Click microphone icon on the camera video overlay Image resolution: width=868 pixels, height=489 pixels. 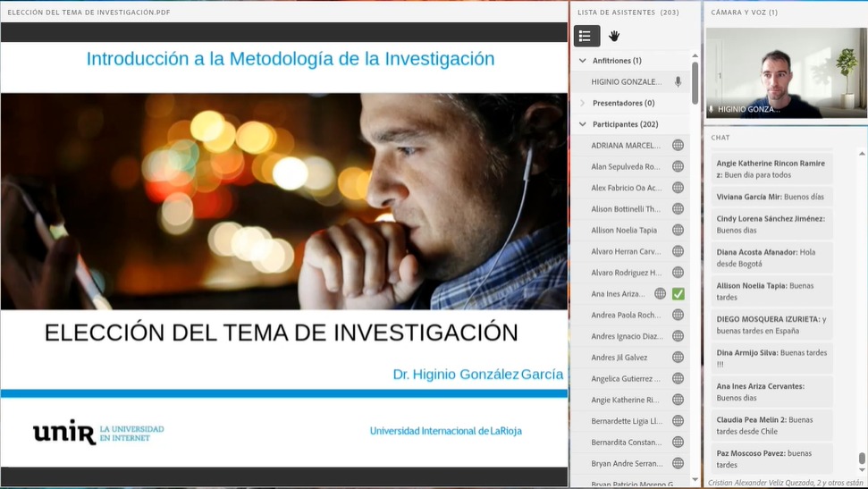(712, 109)
